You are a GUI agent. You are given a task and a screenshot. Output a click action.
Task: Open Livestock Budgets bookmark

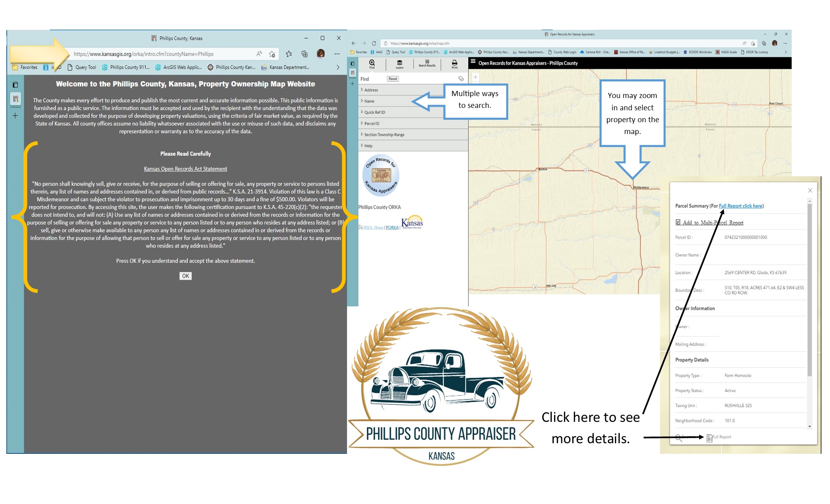pyautogui.click(x=664, y=52)
